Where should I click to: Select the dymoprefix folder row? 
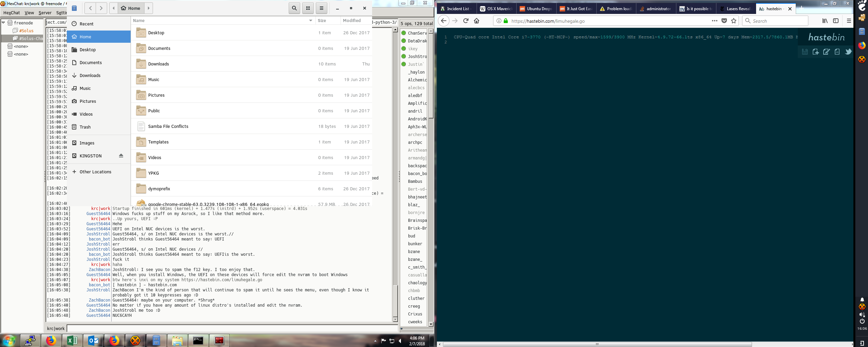[x=252, y=189]
